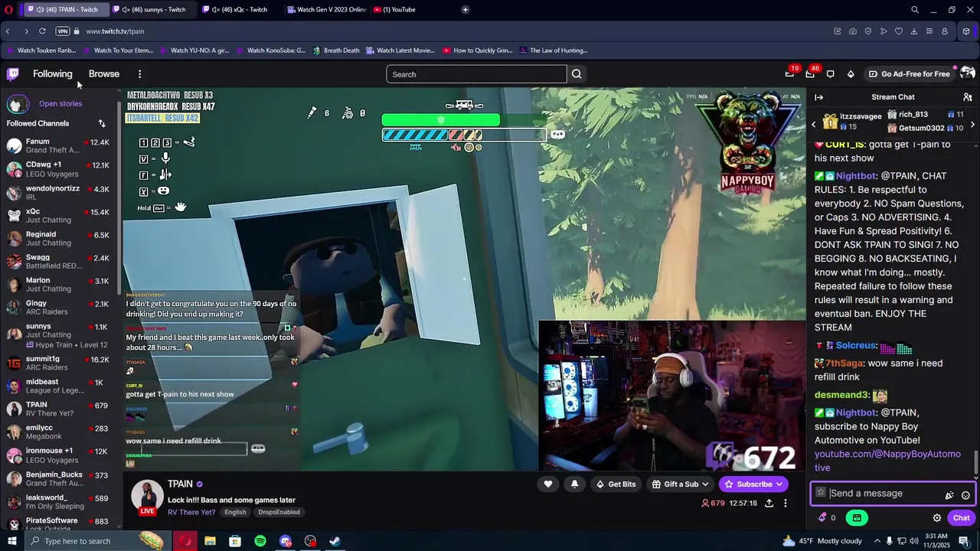Click the DropsEnabled tag
Screen dimensions: 980x551
[x=279, y=512]
